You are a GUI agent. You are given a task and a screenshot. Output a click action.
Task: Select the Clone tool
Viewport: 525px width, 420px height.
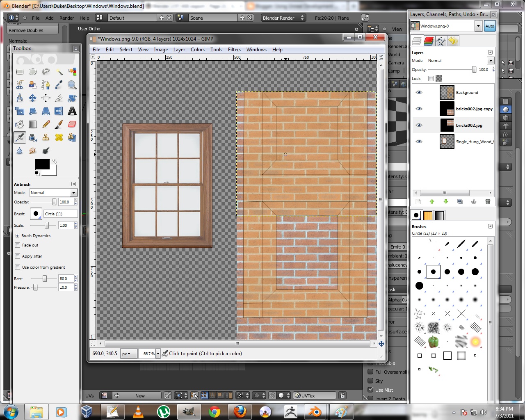pyautogui.click(x=46, y=137)
